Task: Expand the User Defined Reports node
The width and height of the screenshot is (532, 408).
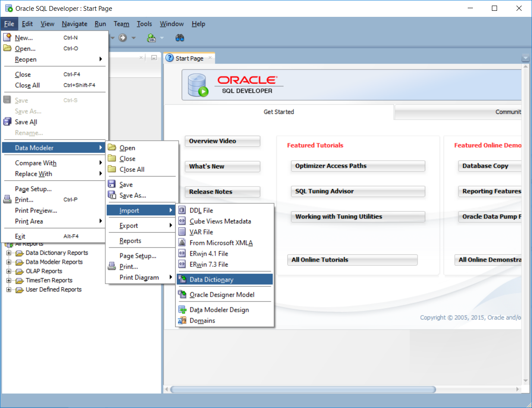Action: tap(9, 290)
